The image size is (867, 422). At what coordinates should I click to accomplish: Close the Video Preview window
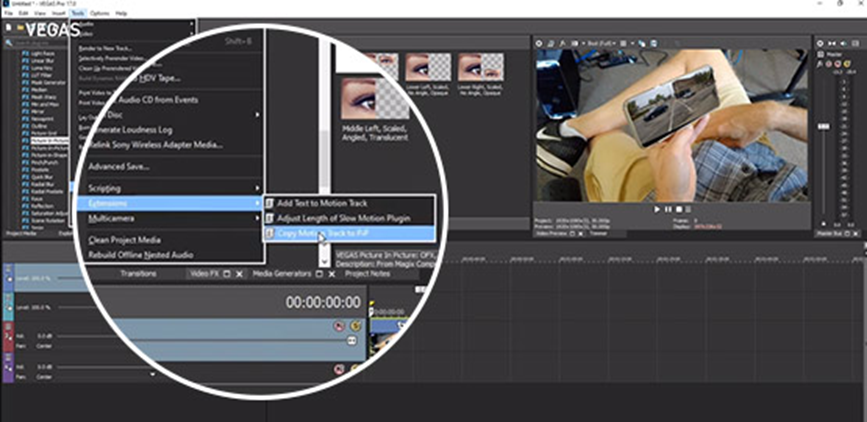click(x=581, y=233)
